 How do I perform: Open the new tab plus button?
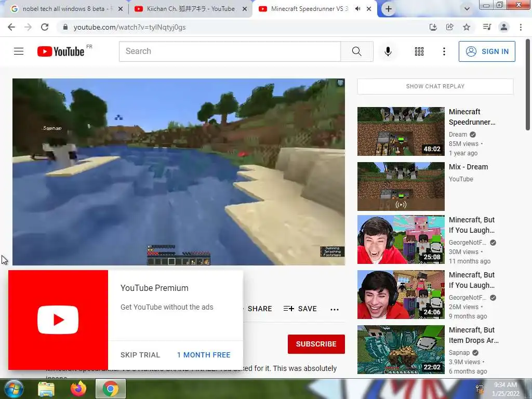389,9
